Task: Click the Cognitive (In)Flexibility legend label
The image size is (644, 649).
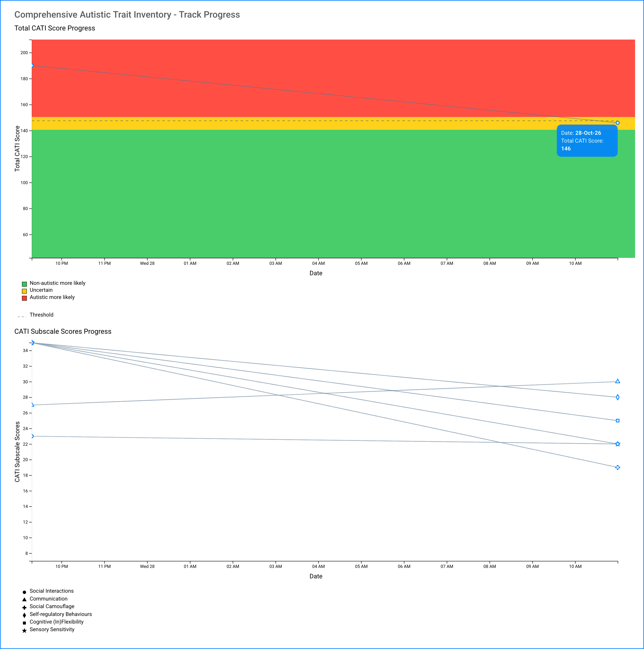Action: click(57, 622)
